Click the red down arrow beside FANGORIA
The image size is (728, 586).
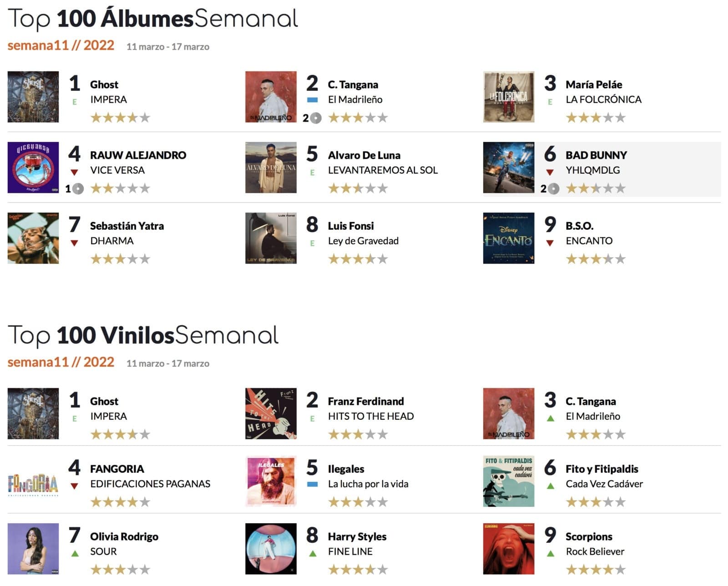(x=74, y=486)
